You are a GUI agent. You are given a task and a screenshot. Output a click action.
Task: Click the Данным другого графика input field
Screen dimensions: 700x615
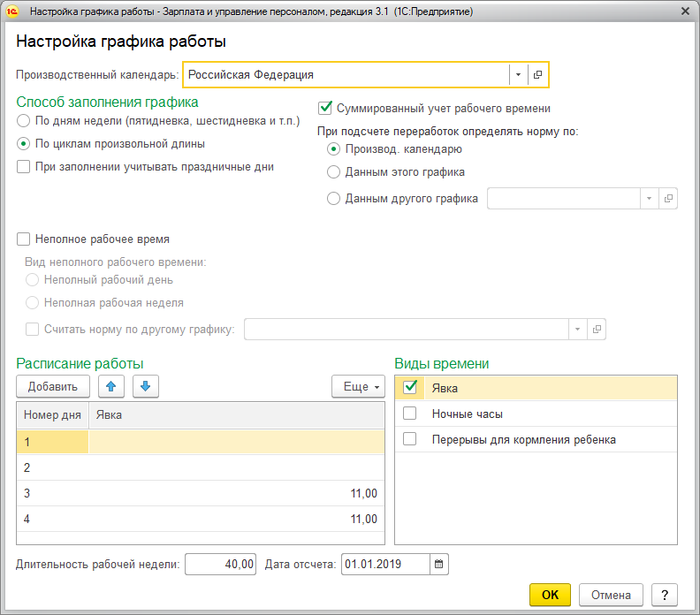click(x=563, y=199)
